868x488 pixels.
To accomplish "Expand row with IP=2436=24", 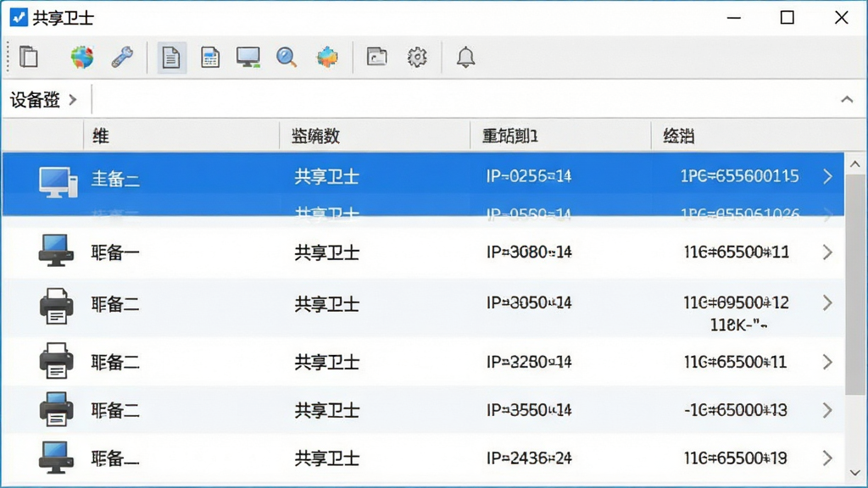I will click(827, 458).
